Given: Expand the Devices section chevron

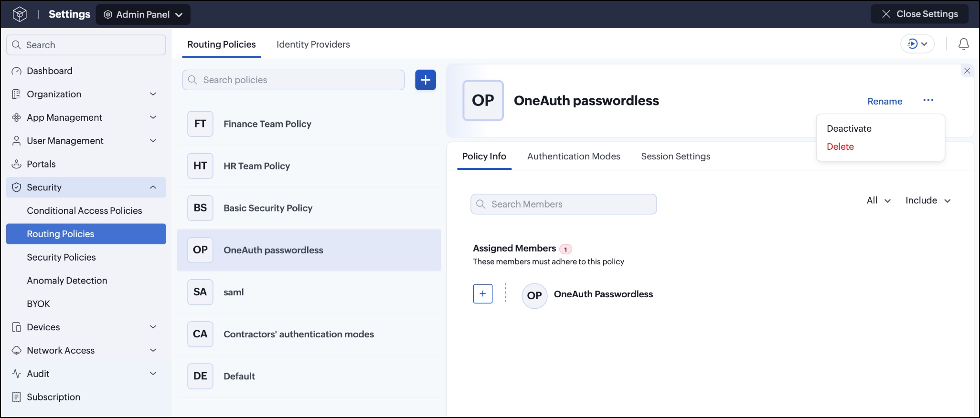Looking at the screenshot, I should (153, 327).
